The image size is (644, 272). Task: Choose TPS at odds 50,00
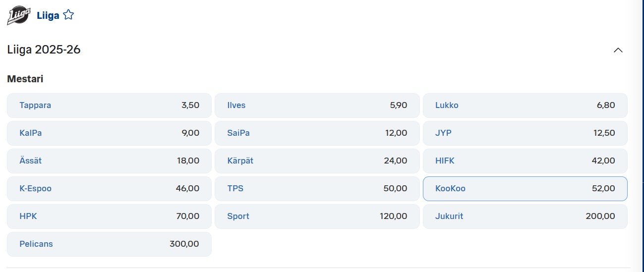317,189
